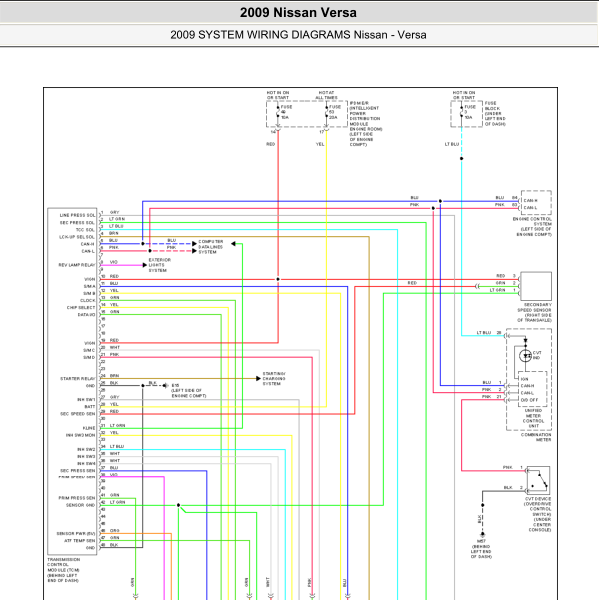Click the 'TCC SOL' terminal label
The height and width of the screenshot is (600, 599).
click(x=85, y=230)
